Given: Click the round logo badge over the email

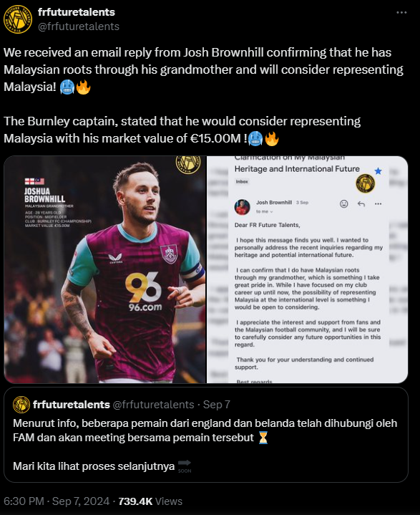Looking at the screenshot, I should [365, 183].
